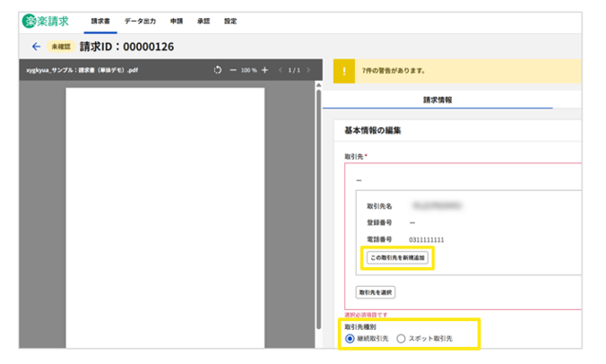Click the この取引先を新規追加 button
This screenshot has height=364, width=606.
click(x=398, y=258)
